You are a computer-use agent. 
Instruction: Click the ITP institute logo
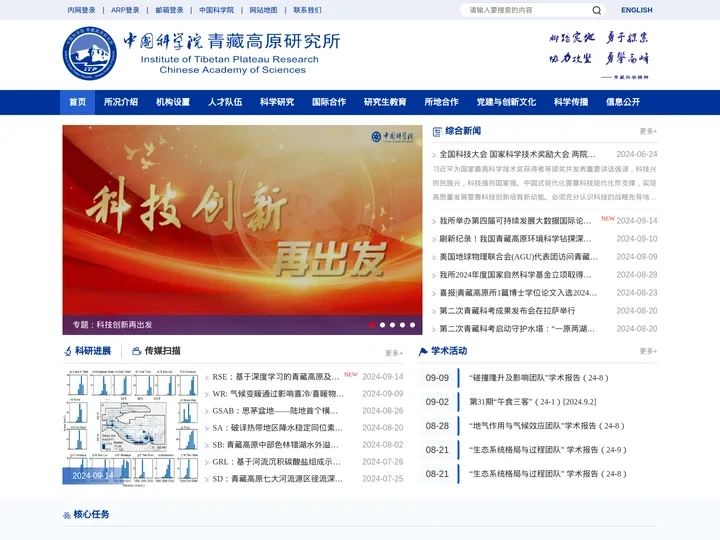tap(90, 53)
